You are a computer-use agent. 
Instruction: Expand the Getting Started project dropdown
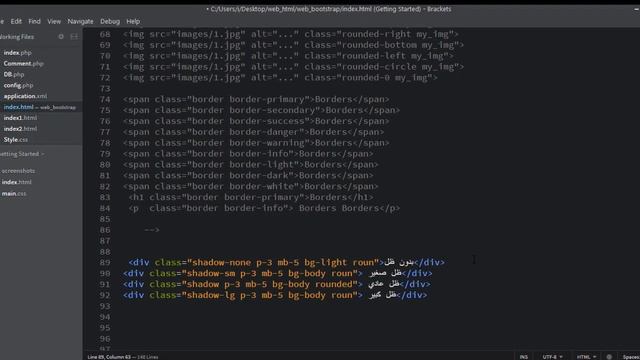(22, 154)
